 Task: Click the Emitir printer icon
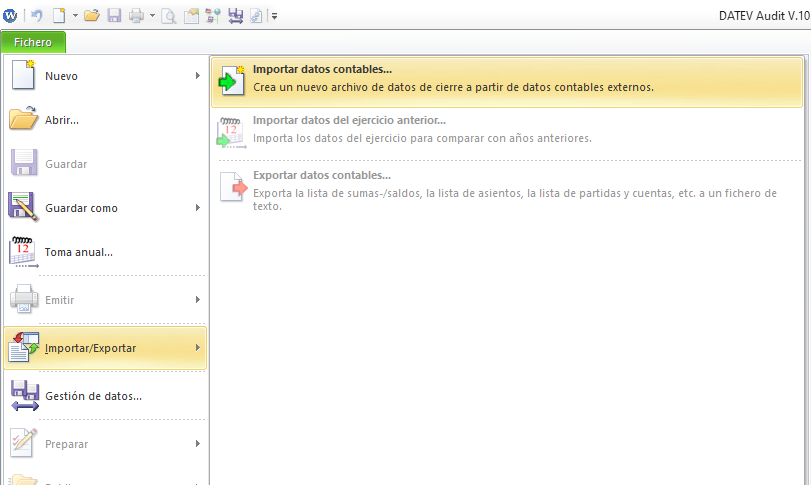[24, 299]
